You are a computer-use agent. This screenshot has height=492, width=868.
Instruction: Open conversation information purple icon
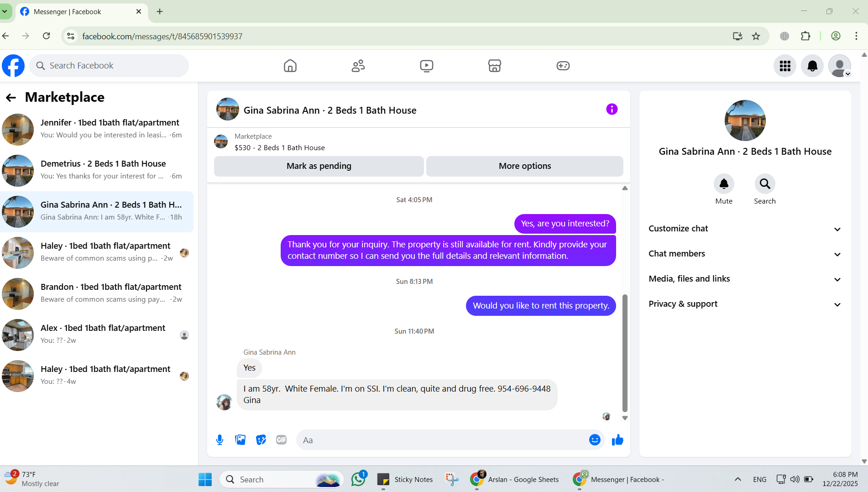pos(612,109)
